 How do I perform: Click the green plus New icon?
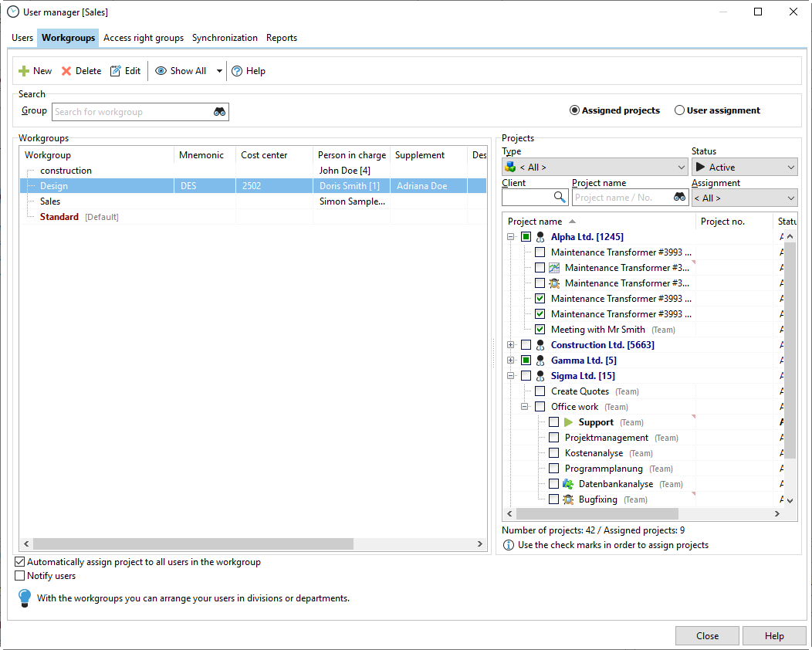pyautogui.click(x=24, y=71)
